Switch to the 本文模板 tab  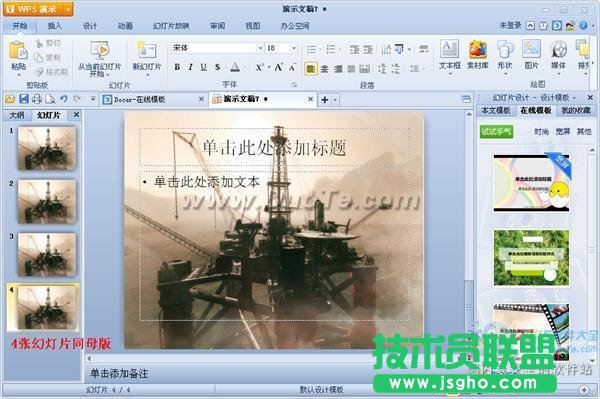(x=496, y=111)
